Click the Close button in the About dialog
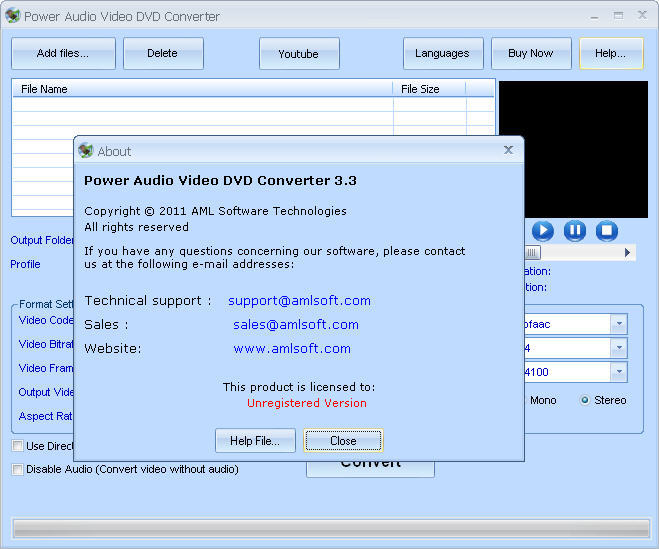The height and width of the screenshot is (549, 659). 343,441
